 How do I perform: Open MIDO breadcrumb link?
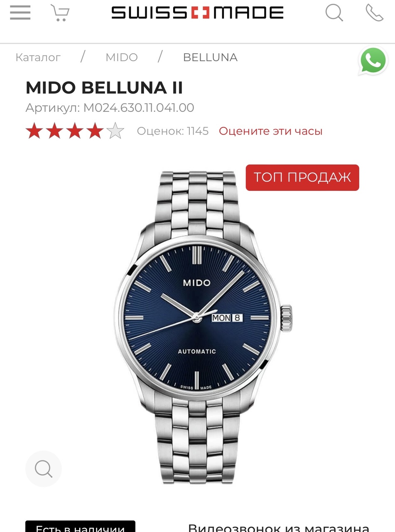[122, 57]
